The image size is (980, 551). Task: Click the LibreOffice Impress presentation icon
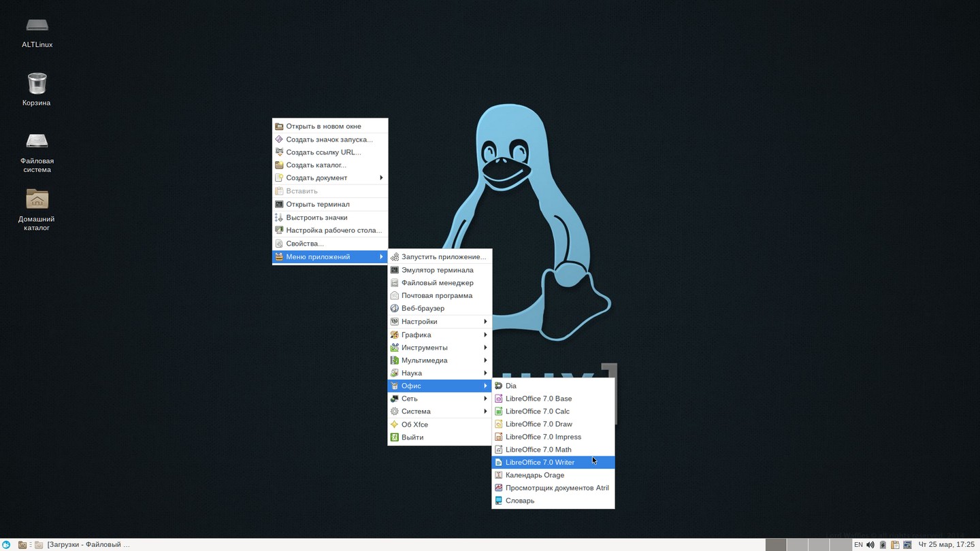click(498, 437)
